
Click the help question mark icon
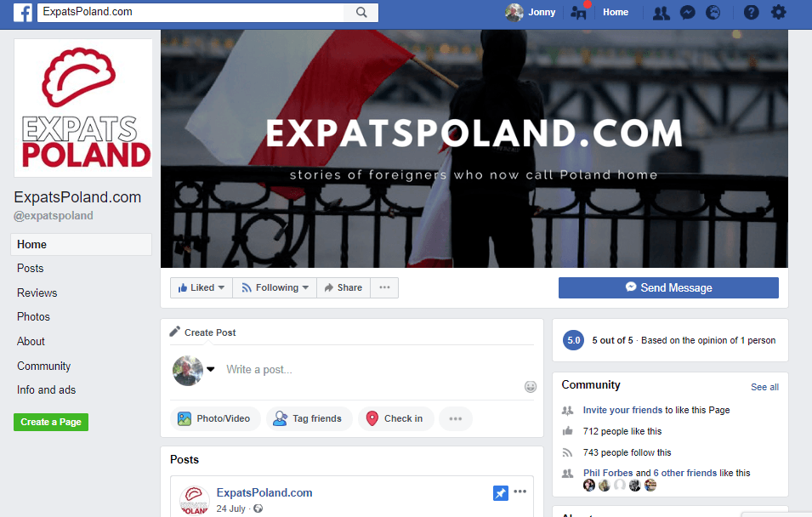tap(751, 13)
